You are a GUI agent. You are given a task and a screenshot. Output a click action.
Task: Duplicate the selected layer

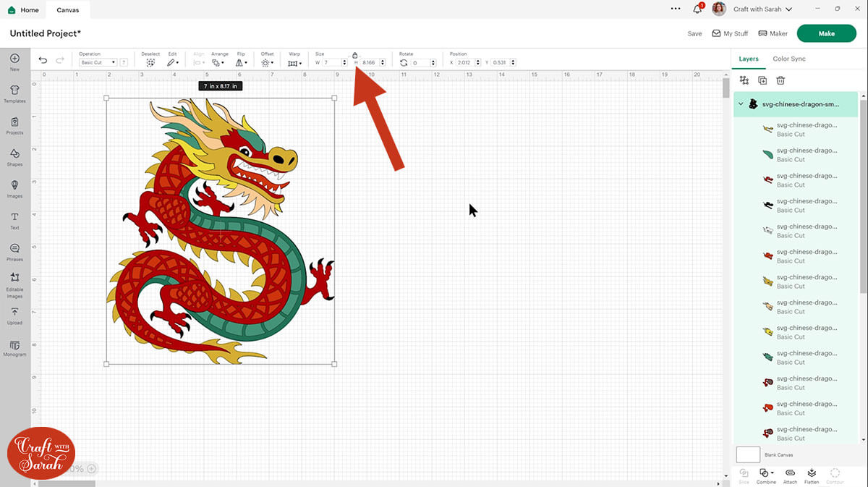click(762, 81)
